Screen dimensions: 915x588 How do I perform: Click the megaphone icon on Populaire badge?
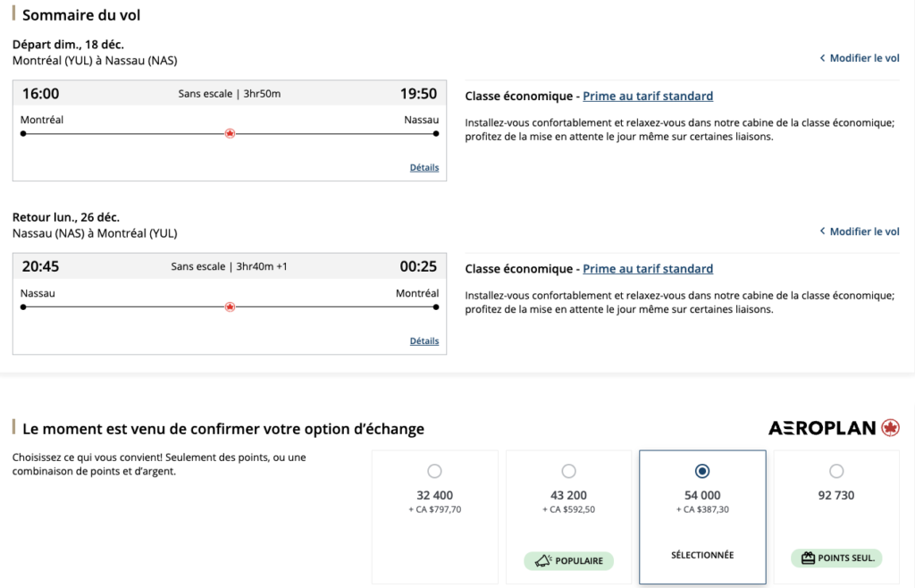click(541, 561)
